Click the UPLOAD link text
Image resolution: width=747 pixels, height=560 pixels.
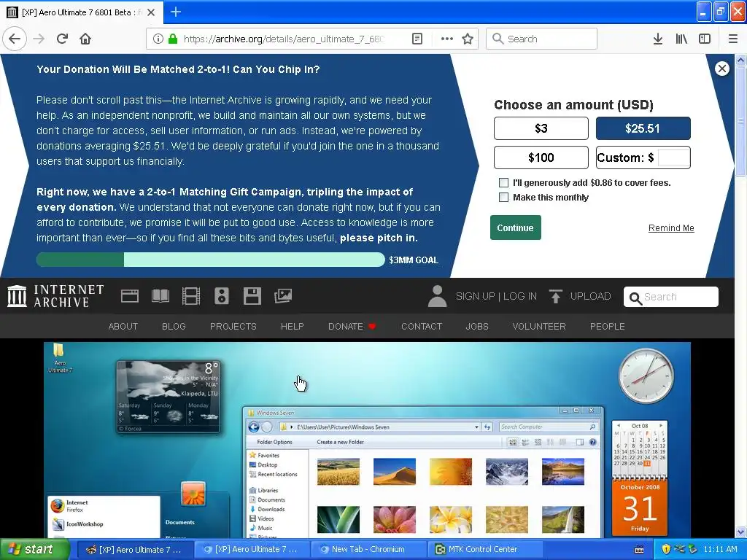[590, 296]
